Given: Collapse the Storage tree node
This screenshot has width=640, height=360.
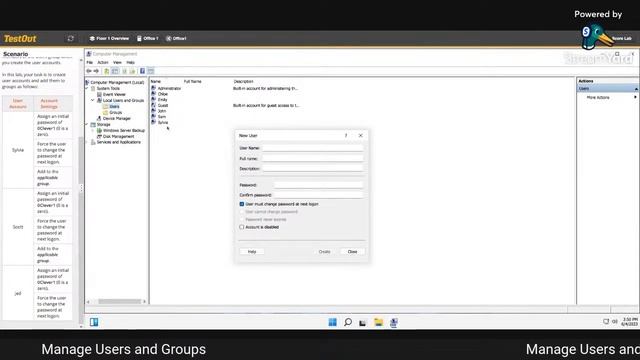Looking at the screenshot, I should [87, 124].
